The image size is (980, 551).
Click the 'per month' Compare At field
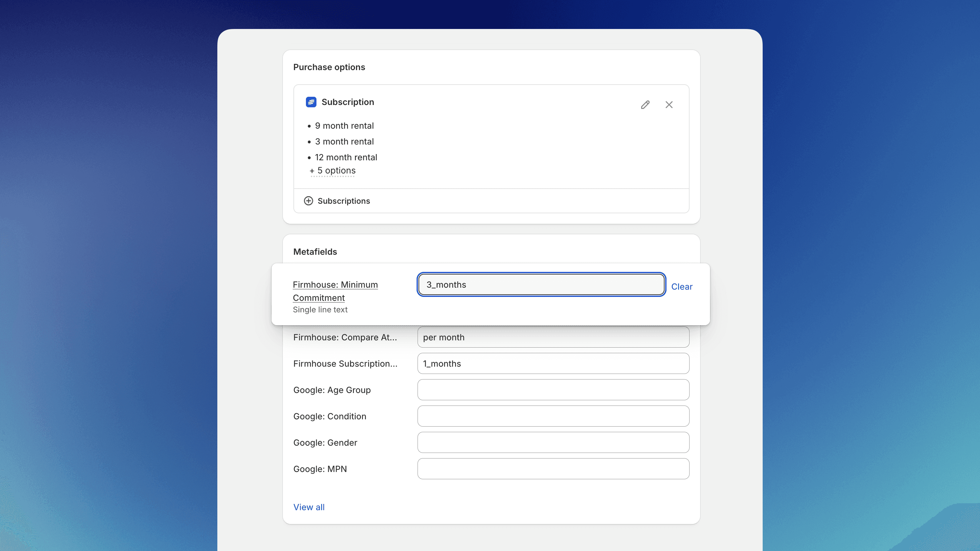tap(553, 337)
